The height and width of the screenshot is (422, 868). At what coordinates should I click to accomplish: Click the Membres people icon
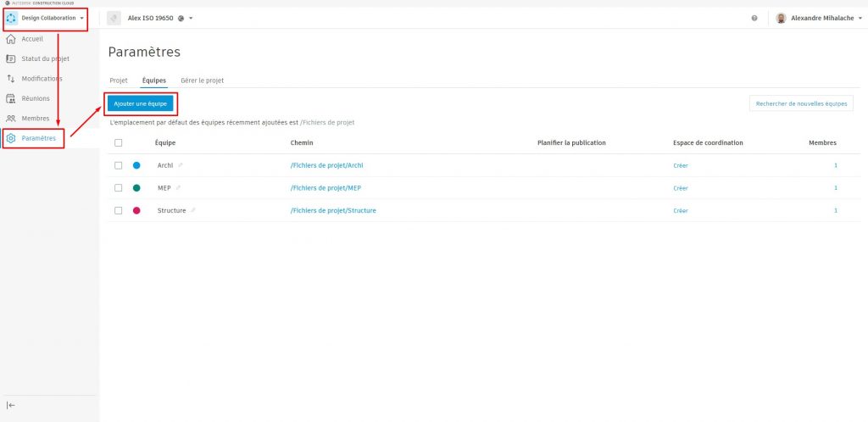pos(11,119)
